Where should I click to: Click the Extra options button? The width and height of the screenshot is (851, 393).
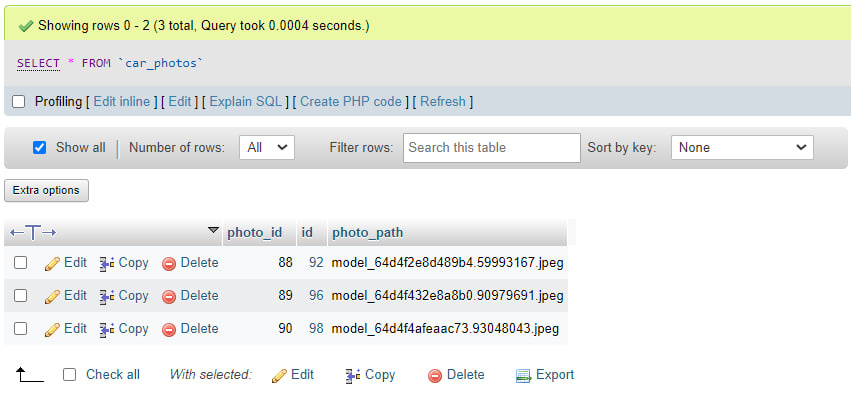(x=46, y=191)
